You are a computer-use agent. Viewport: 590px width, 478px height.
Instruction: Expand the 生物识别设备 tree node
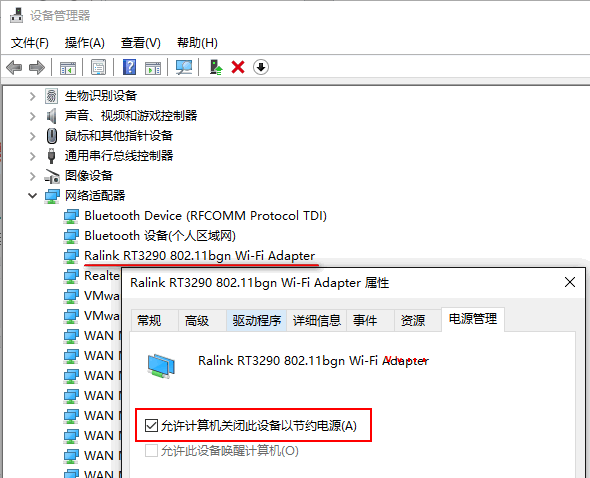click(x=33, y=96)
